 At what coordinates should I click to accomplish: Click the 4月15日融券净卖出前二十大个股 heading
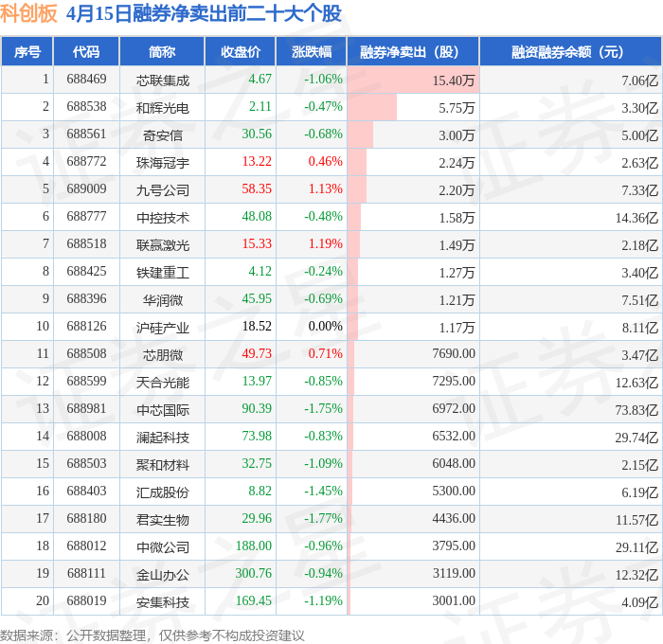point(204,13)
